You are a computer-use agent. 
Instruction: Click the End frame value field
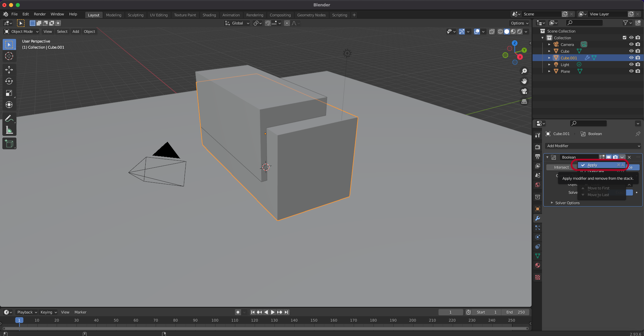(516, 312)
